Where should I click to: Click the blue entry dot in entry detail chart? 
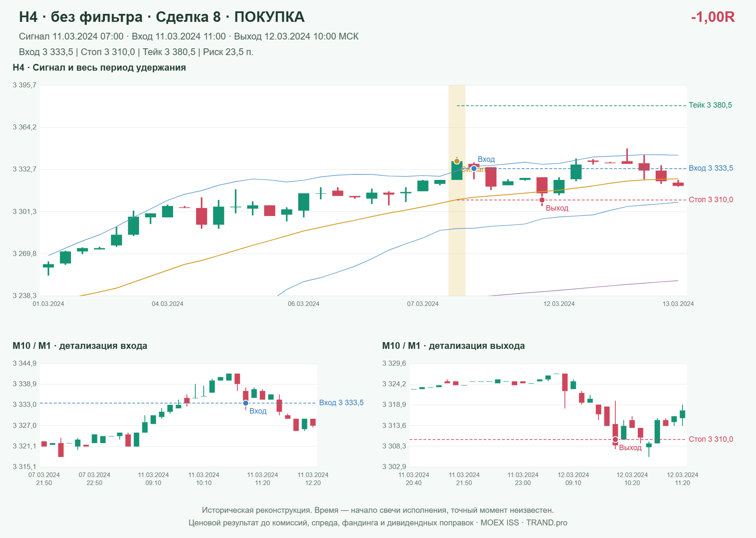246,403
